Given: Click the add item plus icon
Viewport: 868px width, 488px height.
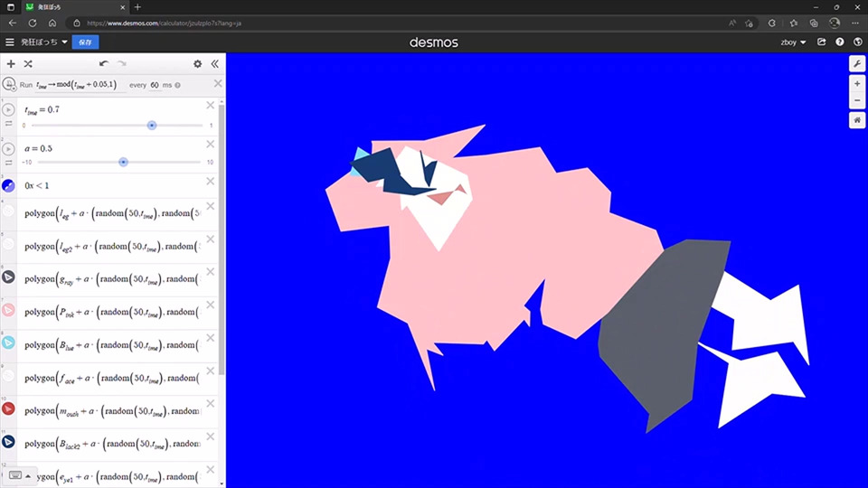Looking at the screenshot, I should [11, 64].
